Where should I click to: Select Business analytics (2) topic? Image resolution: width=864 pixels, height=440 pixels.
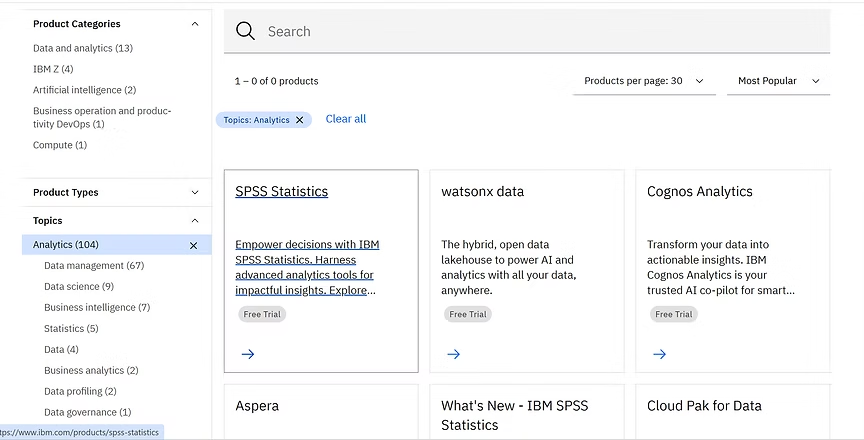pos(91,370)
